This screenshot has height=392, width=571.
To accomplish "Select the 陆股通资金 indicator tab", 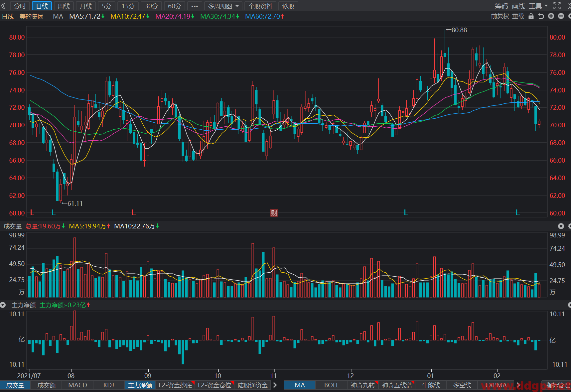I will 253,385.
